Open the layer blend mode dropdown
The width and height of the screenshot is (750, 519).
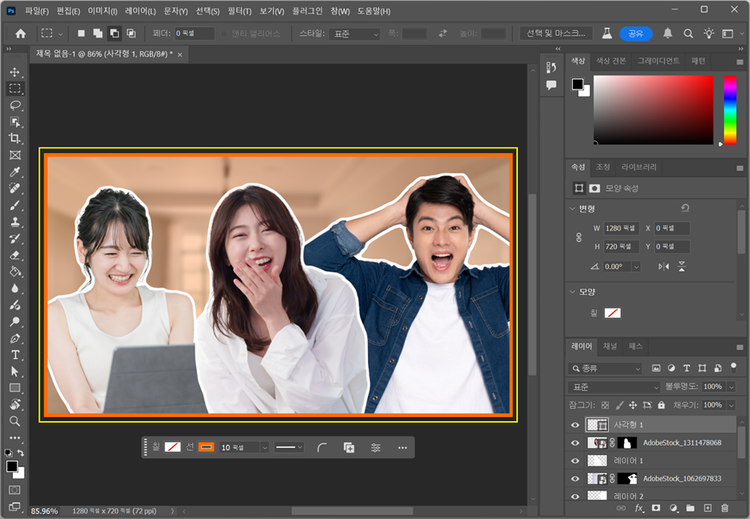coord(614,386)
